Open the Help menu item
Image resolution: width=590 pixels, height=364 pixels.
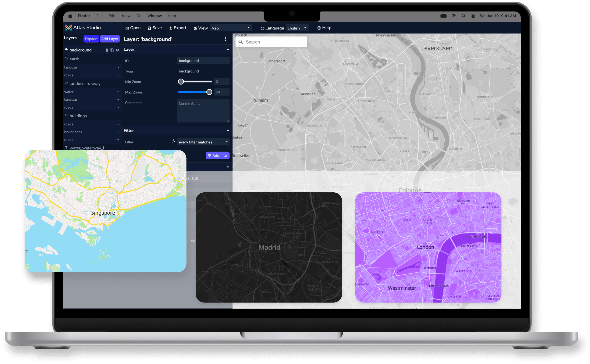coord(171,16)
